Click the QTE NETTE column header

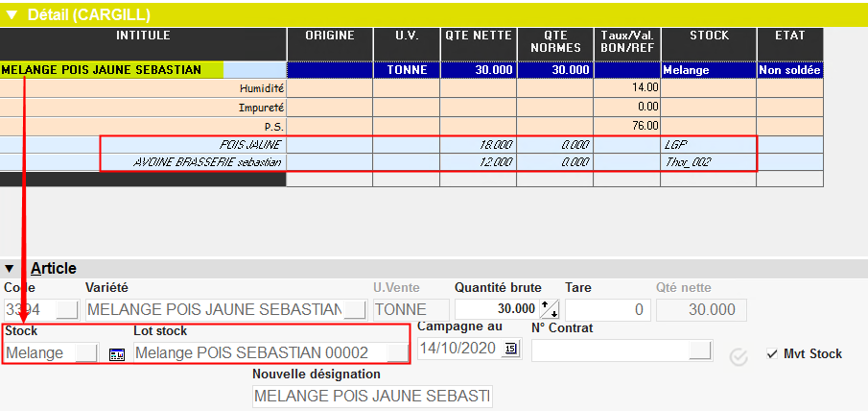pos(479,36)
